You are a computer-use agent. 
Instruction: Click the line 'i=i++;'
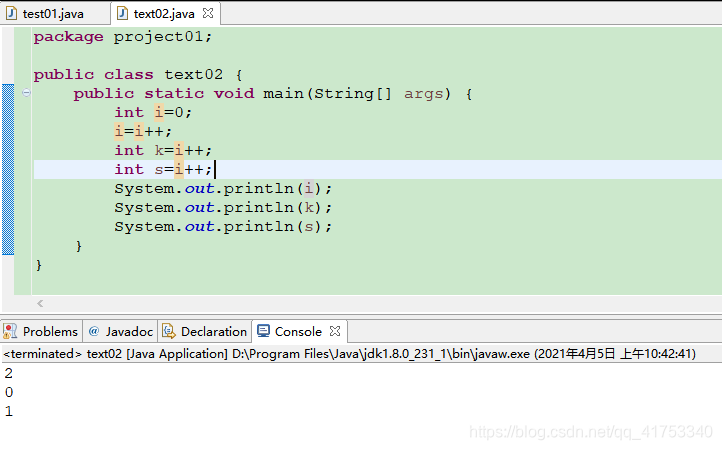[x=143, y=131]
